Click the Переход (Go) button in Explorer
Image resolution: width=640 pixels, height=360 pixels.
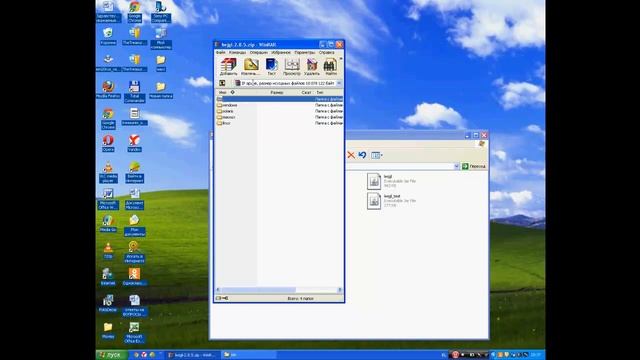(474, 166)
